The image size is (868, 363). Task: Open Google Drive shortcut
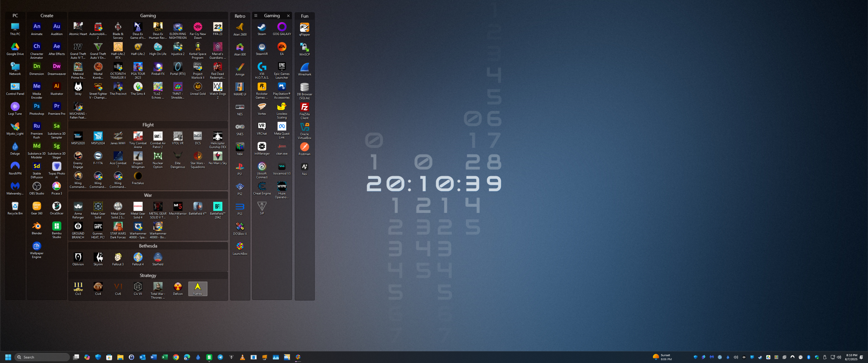pos(15,49)
